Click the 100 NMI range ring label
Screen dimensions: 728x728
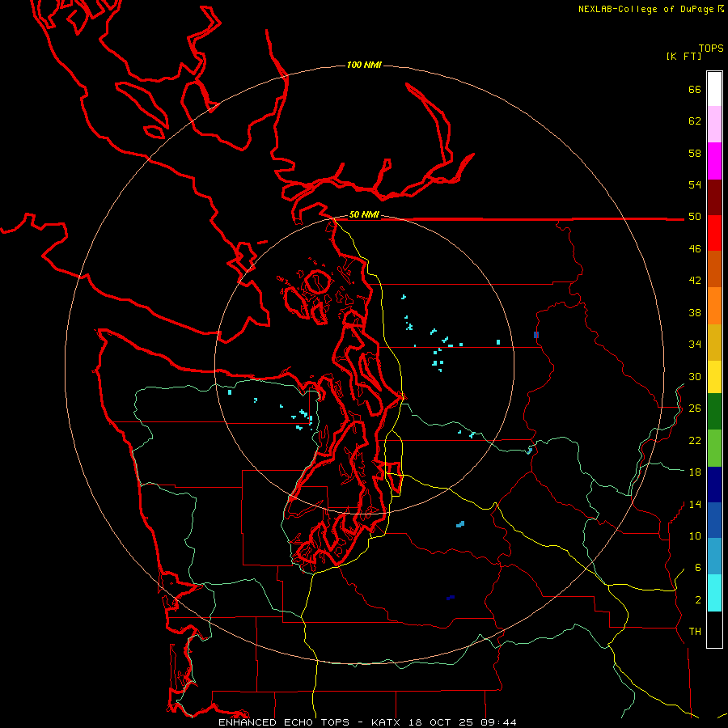[x=364, y=65]
